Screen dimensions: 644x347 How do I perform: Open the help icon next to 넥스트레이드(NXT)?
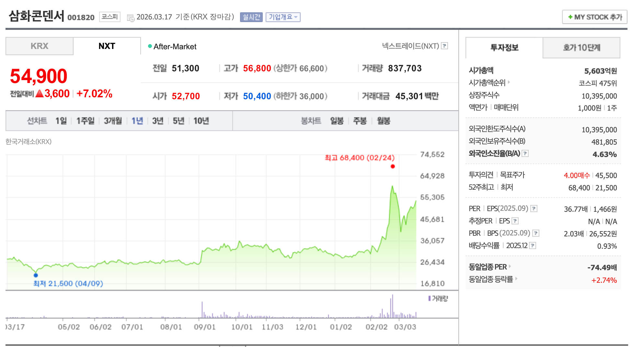point(445,46)
